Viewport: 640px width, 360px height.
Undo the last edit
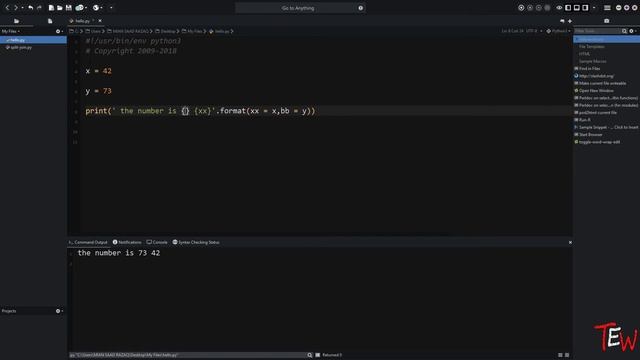pyautogui.click(x=31, y=8)
